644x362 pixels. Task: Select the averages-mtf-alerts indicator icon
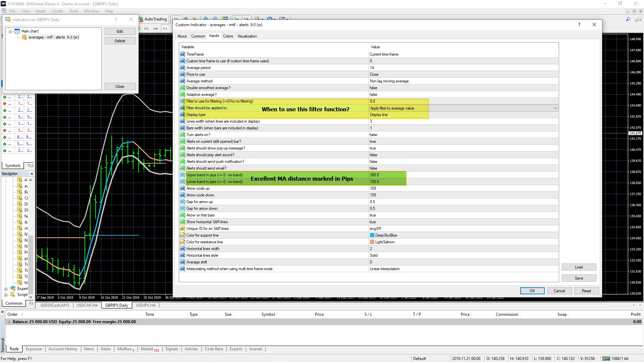[24, 37]
